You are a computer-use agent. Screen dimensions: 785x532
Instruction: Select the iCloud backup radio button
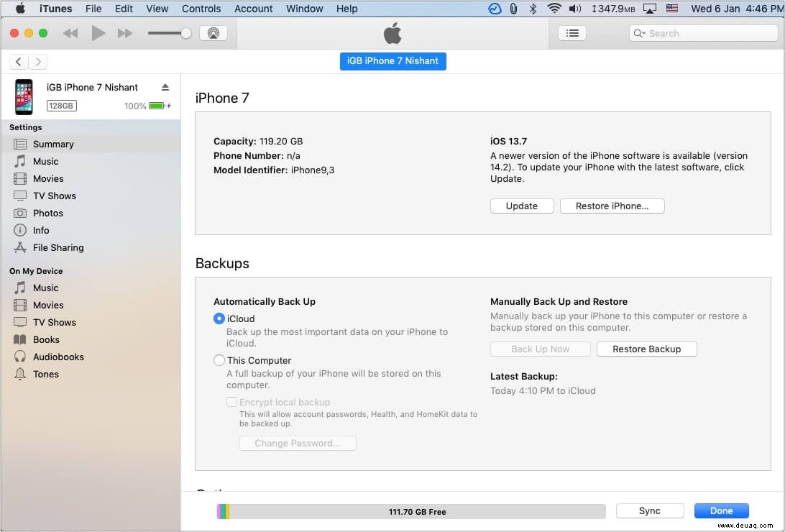coord(219,318)
